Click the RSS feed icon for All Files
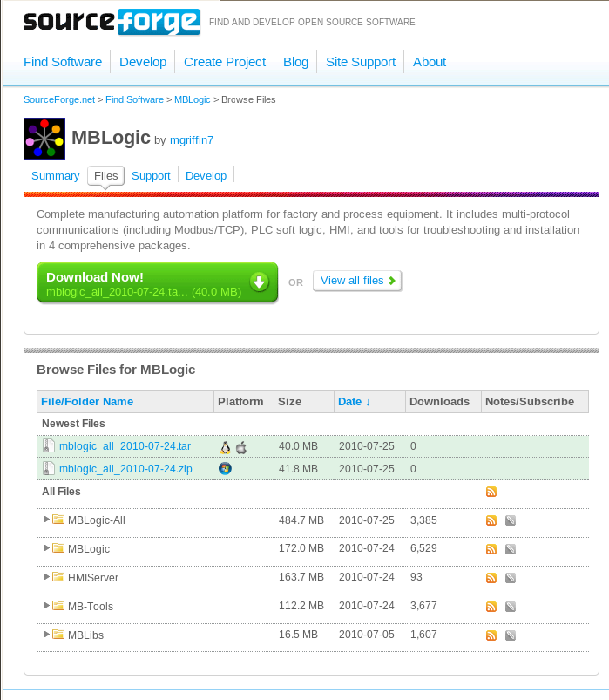The image size is (609, 700). coord(491,492)
